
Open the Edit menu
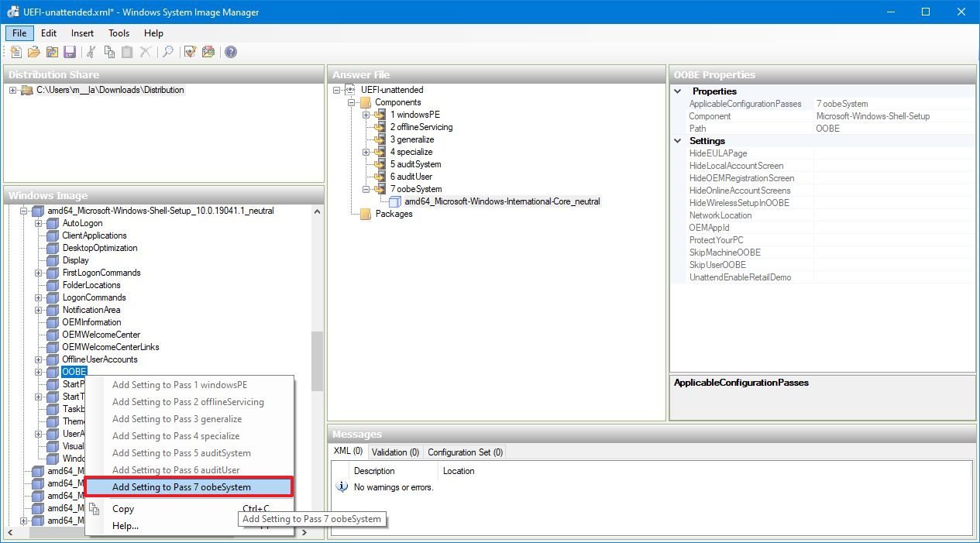point(49,33)
